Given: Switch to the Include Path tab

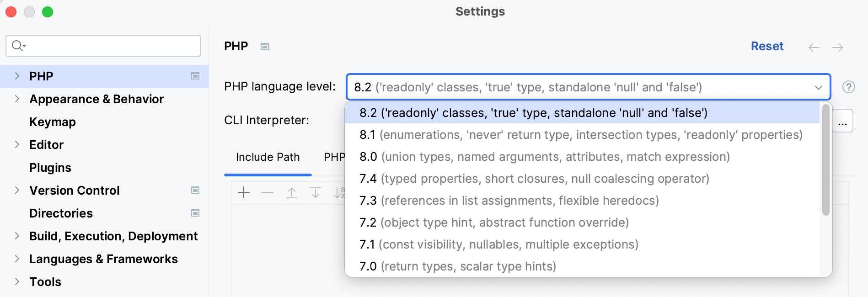Looking at the screenshot, I should 268,157.
